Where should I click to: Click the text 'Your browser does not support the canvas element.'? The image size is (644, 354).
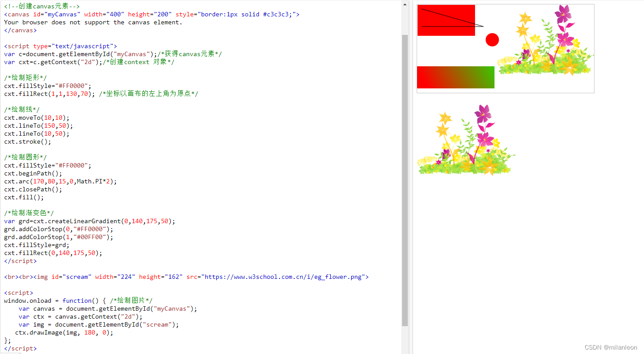coord(93,22)
